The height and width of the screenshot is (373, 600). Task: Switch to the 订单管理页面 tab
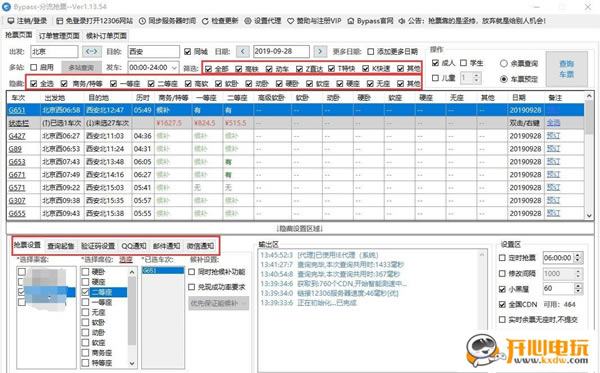click(x=59, y=36)
